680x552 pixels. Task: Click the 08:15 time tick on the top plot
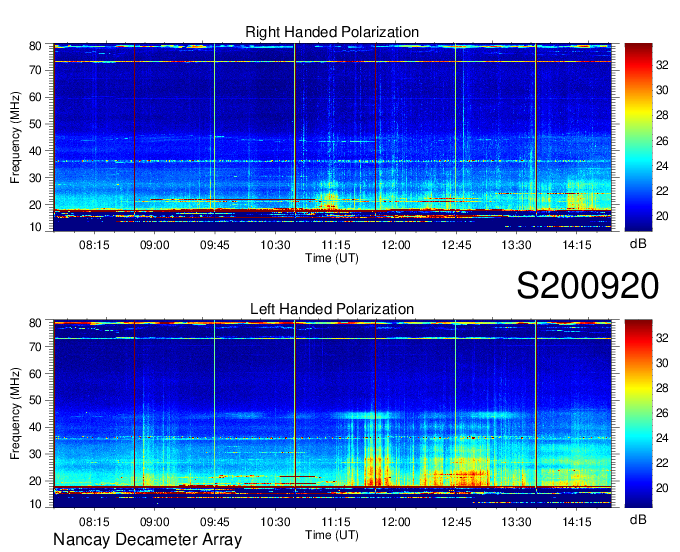point(94,245)
